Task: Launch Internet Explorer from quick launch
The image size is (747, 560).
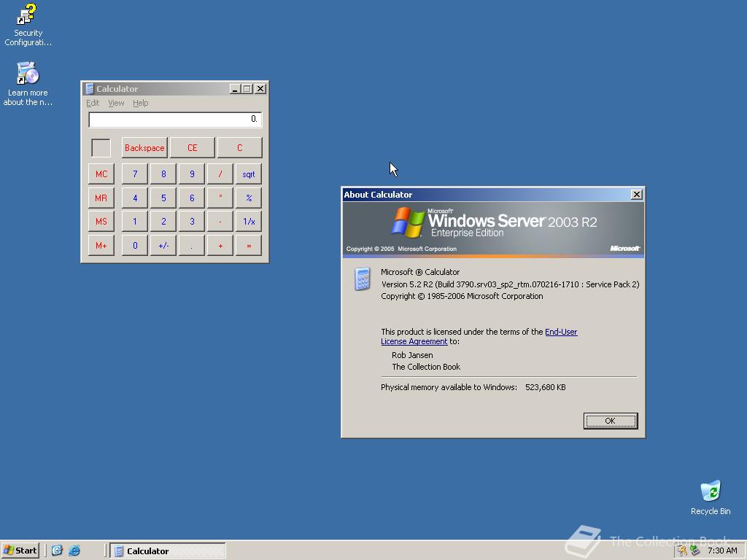Action: [x=74, y=551]
